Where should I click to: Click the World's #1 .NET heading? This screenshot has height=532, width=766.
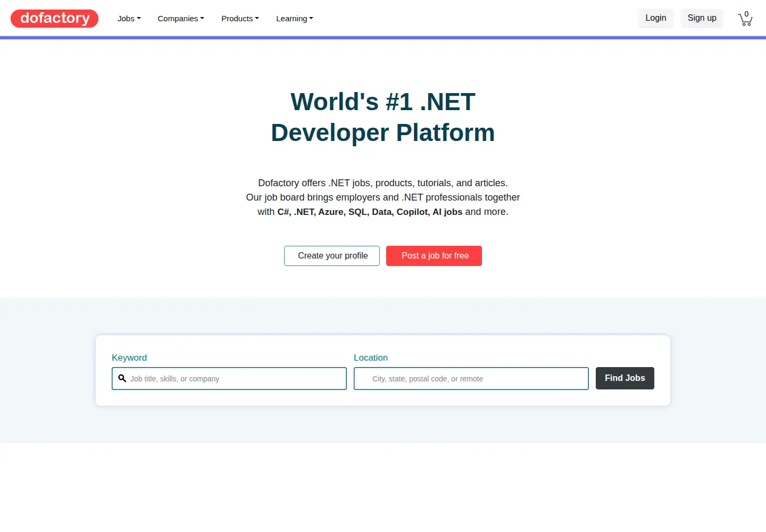[x=383, y=117]
